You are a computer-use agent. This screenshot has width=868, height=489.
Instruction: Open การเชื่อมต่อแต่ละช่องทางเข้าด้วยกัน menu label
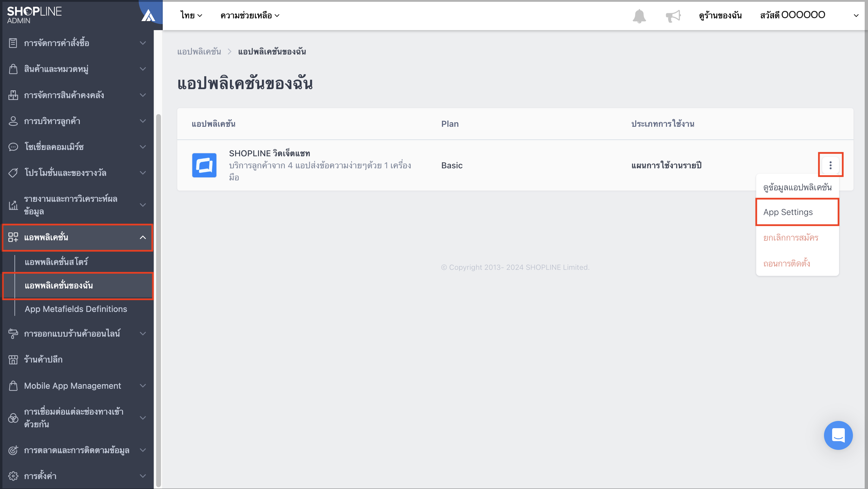point(74,418)
